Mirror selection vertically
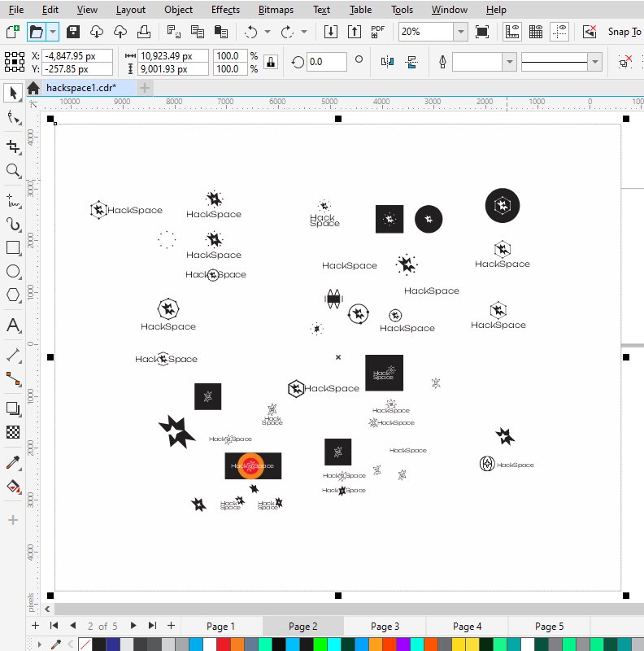Image resolution: width=644 pixels, height=651 pixels. tap(411, 63)
